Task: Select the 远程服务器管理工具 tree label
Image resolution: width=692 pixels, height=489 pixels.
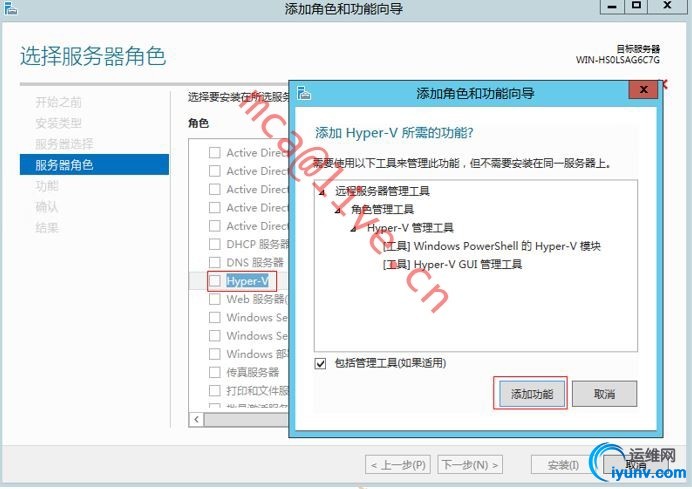Action: point(382,191)
